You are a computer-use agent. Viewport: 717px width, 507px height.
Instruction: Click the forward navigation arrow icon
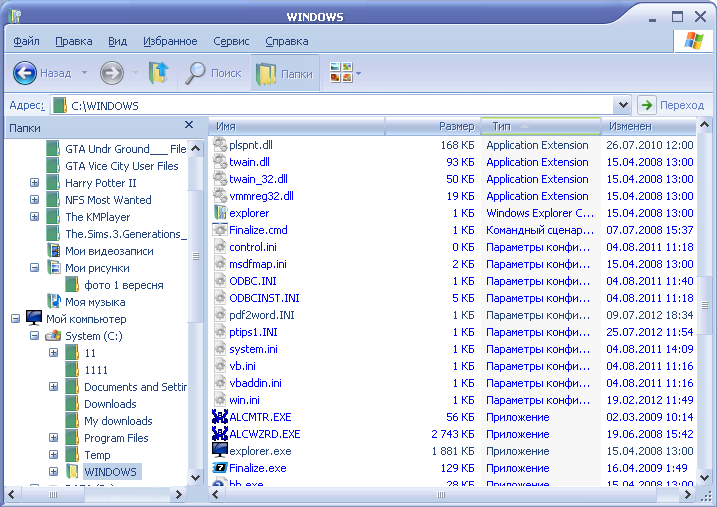112,73
